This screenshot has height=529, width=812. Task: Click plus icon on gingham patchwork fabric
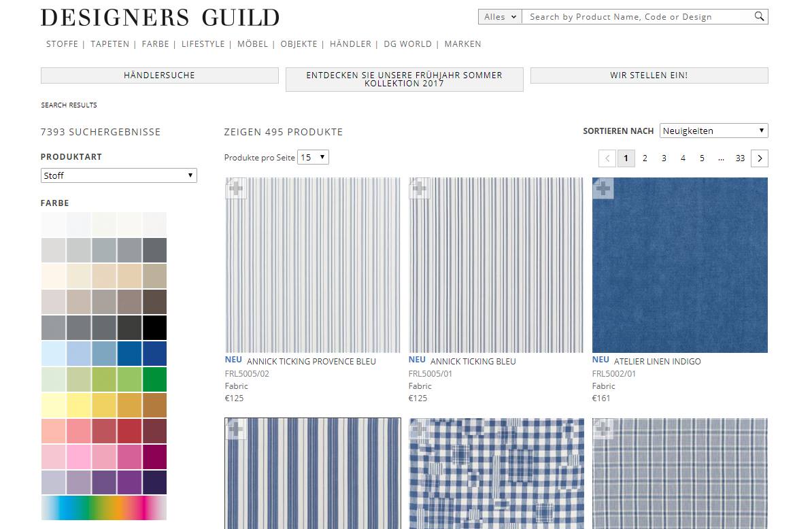point(420,429)
